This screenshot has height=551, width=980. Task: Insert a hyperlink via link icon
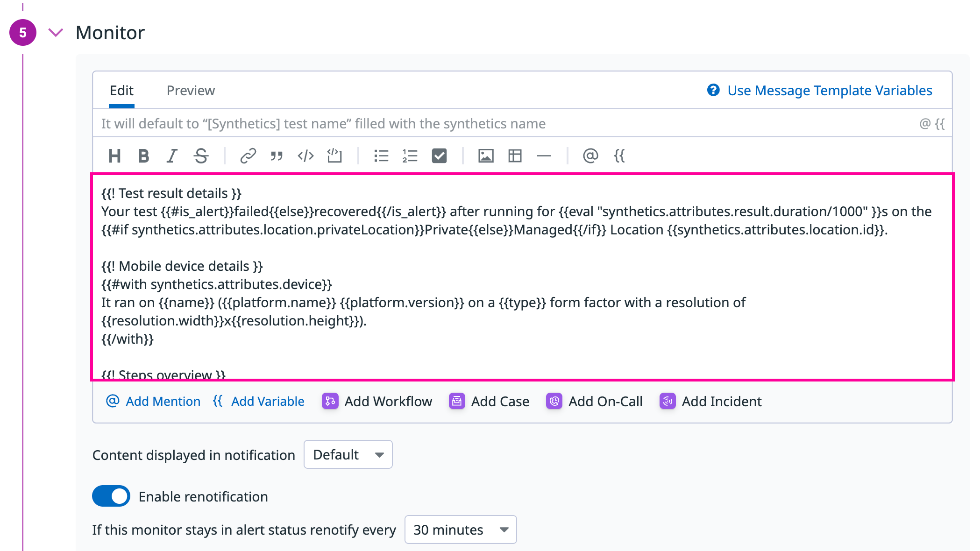248,156
